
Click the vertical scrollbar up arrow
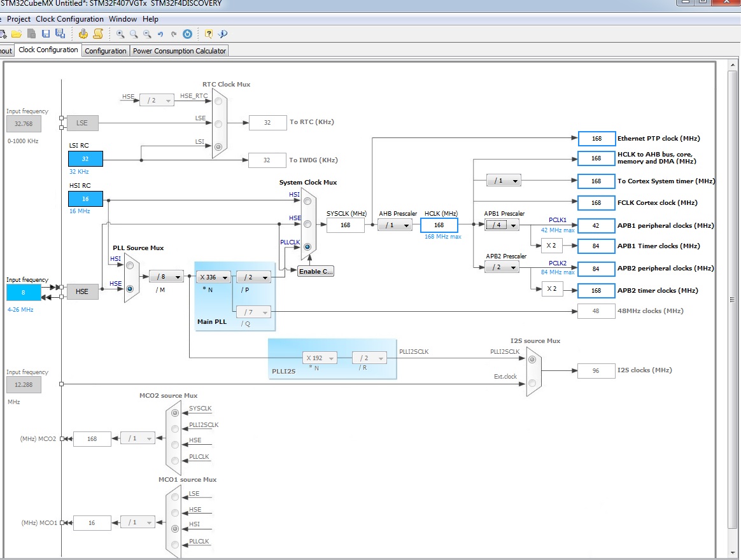click(x=733, y=65)
